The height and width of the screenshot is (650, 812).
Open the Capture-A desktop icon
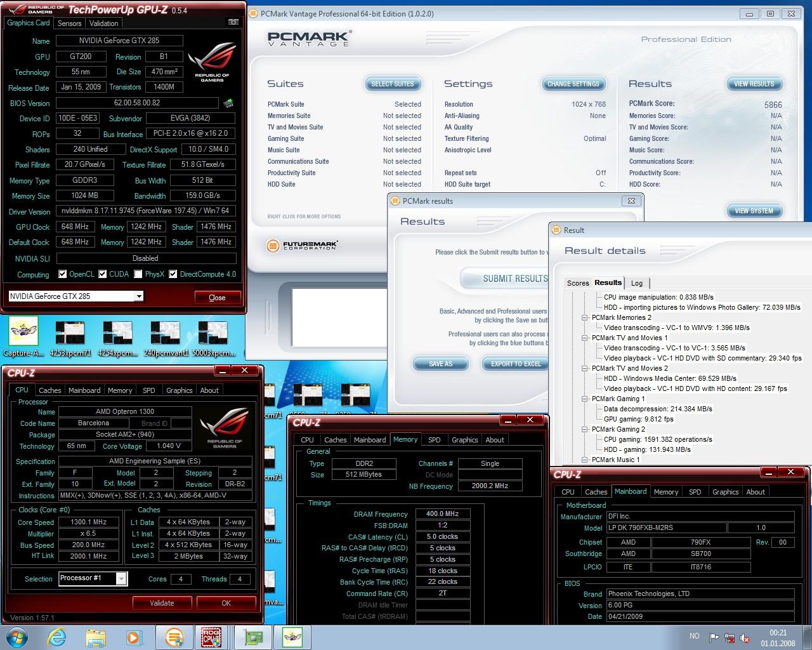(23, 337)
